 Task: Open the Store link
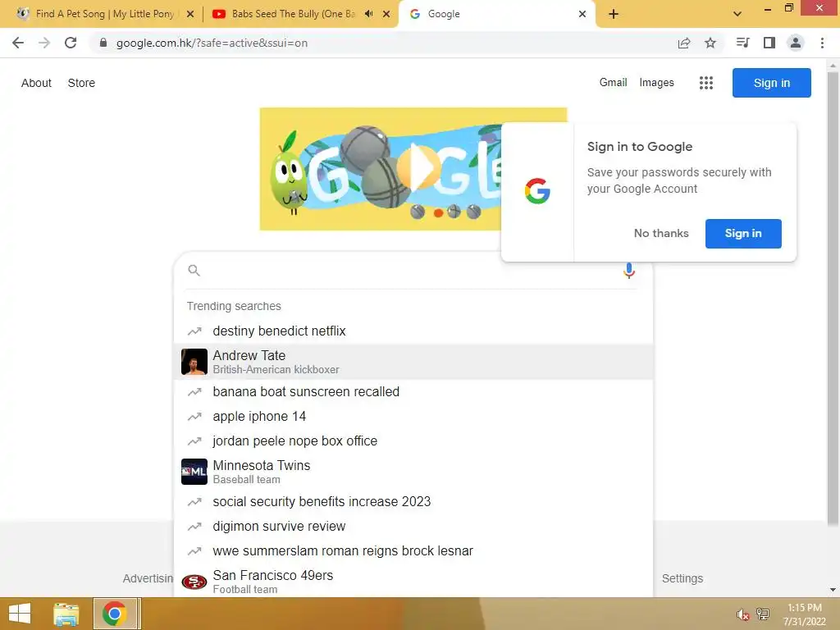pos(81,83)
